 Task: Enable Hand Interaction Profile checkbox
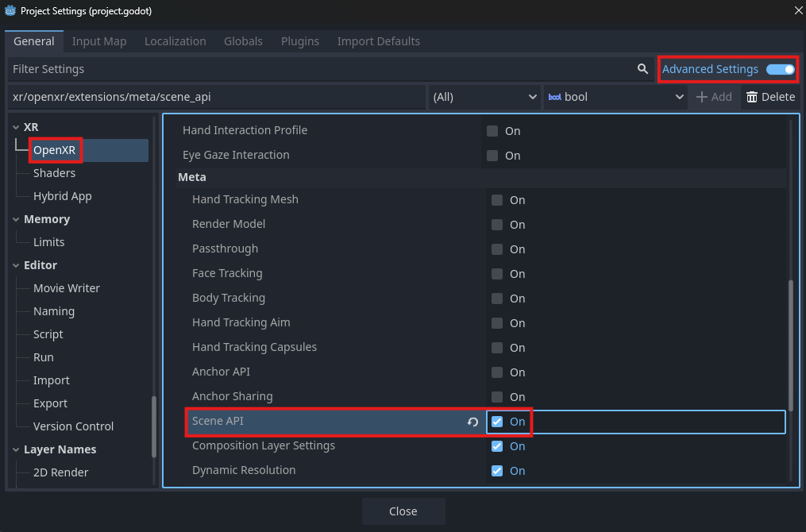(x=492, y=131)
